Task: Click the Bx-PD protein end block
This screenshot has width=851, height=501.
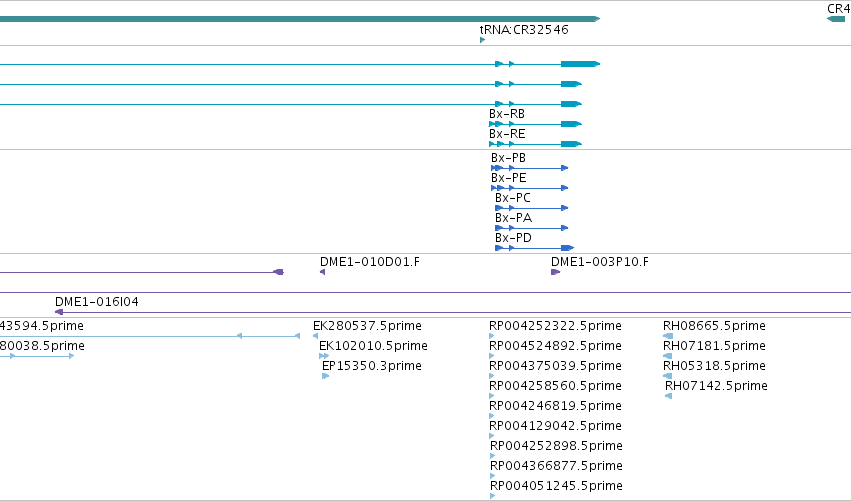Action: pos(567,248)
